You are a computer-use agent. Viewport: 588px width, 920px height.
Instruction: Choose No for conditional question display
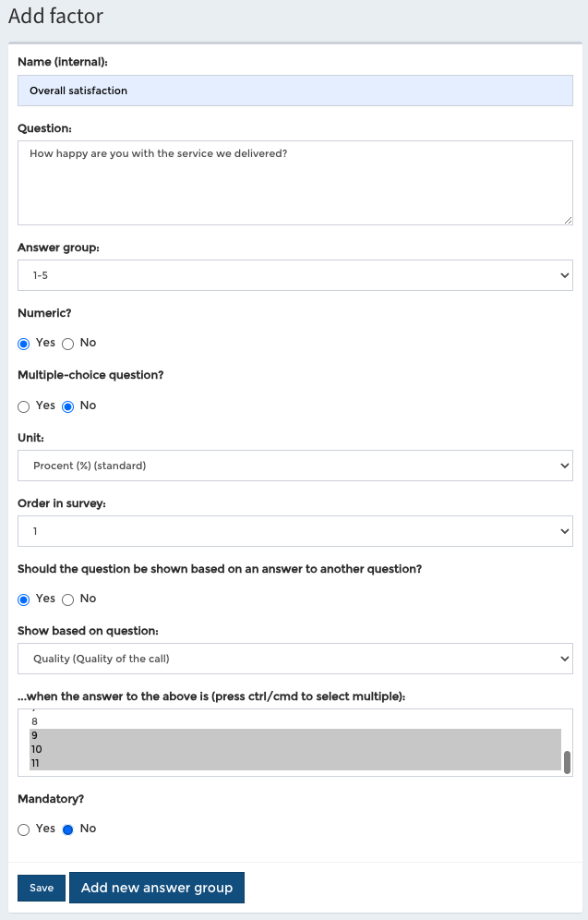(68, 599)
